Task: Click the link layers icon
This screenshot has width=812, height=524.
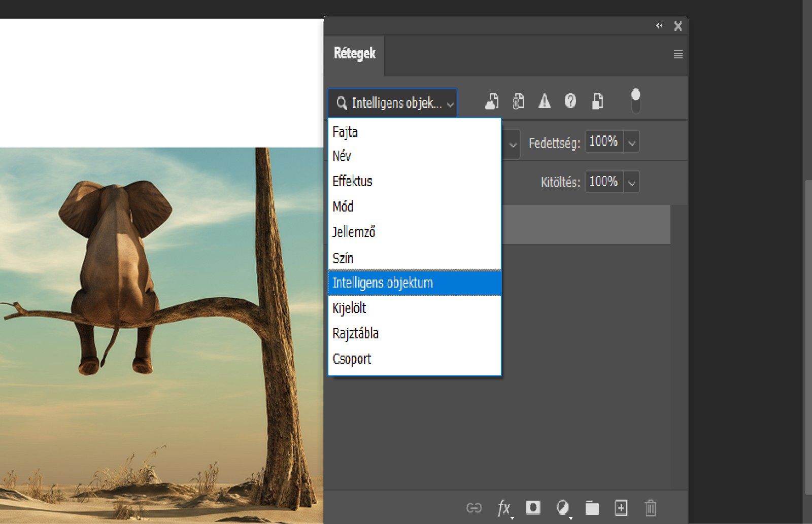Action: pos(473,508)
